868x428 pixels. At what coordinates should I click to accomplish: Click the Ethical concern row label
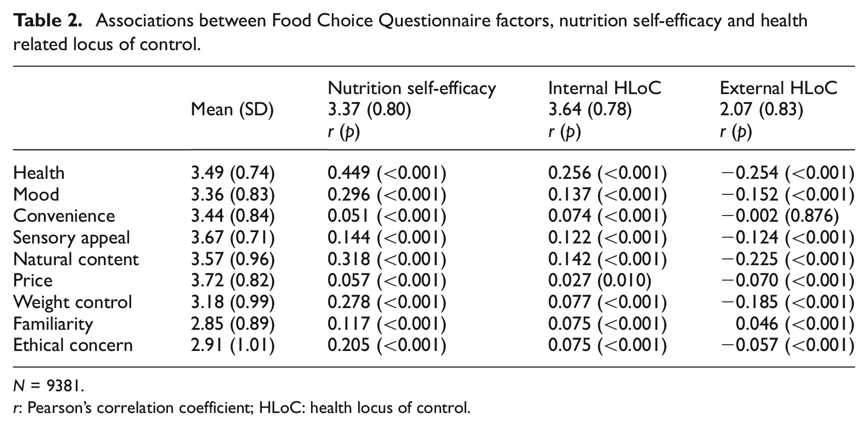pyautogui.click(x=73, y=345)
